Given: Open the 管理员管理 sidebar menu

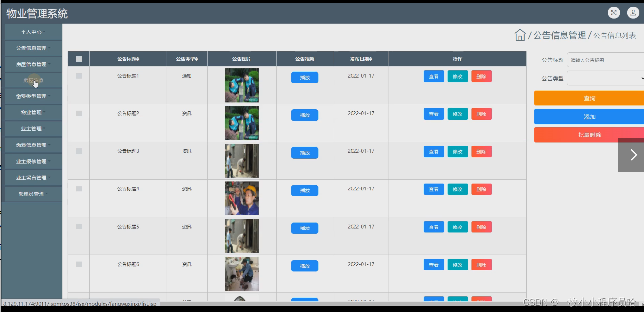Looking at the screenshot, I should (x=33, y=194).
